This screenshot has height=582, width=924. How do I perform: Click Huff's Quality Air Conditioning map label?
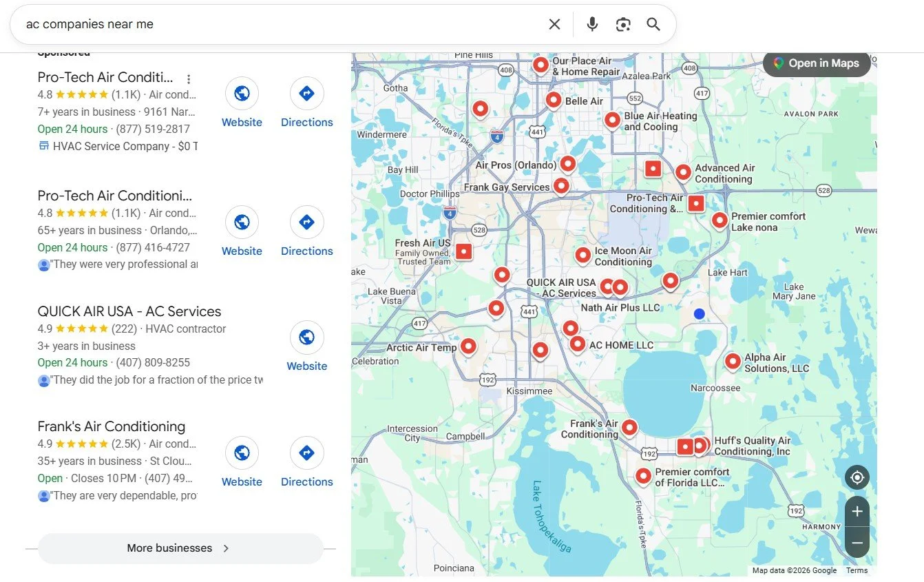(x=753, y=446)
